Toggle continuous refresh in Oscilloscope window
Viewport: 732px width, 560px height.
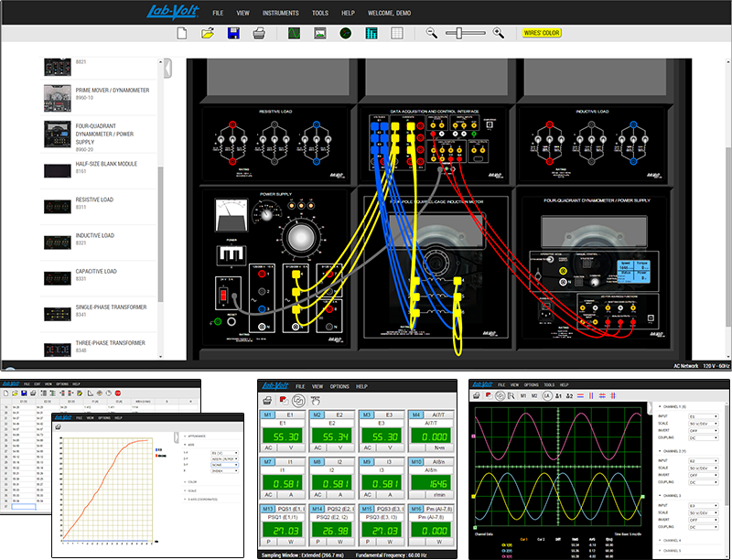[x=500, y=395]
